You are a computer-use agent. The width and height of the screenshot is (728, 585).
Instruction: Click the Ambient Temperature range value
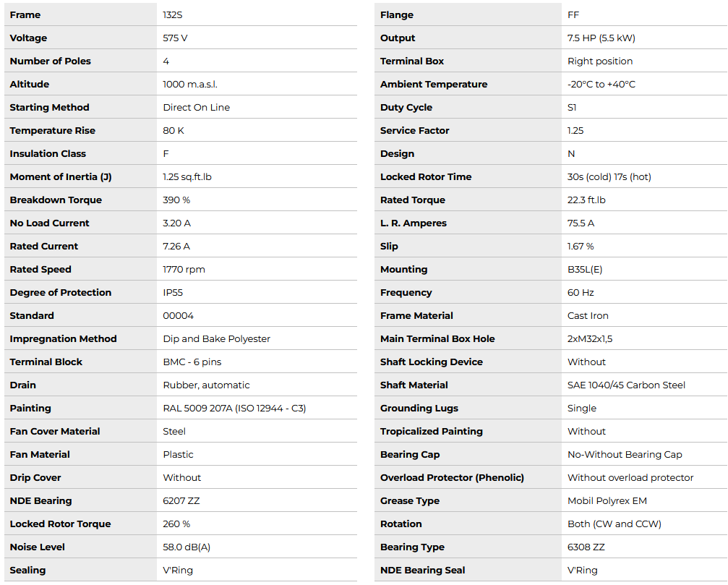click(x=601, y=85)
